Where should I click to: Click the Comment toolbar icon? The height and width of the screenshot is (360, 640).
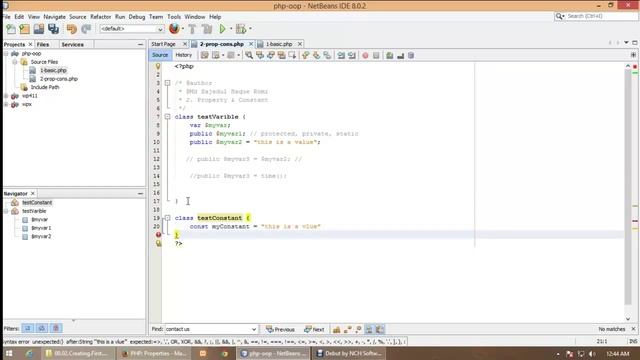[390, 55]
